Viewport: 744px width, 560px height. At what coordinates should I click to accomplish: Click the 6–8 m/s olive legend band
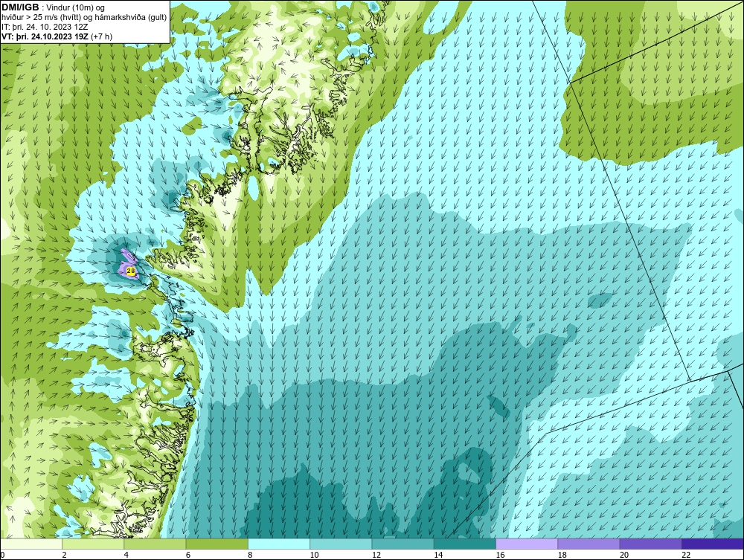pos(217,544)
